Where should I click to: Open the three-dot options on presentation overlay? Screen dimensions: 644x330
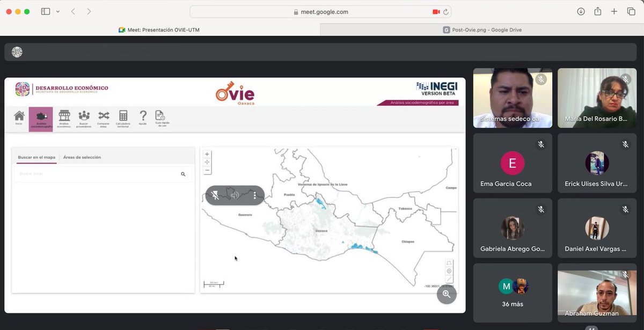(x=255, y=195)
